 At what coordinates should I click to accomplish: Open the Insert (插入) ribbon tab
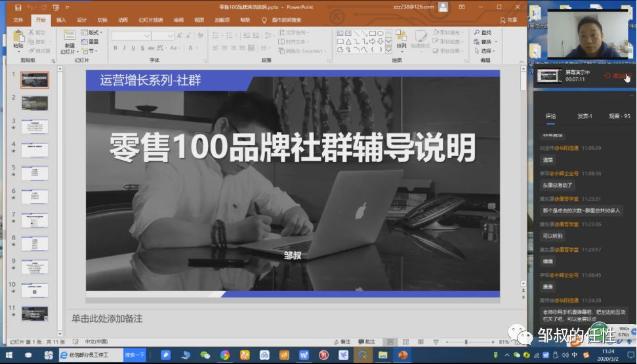(61, 20)
